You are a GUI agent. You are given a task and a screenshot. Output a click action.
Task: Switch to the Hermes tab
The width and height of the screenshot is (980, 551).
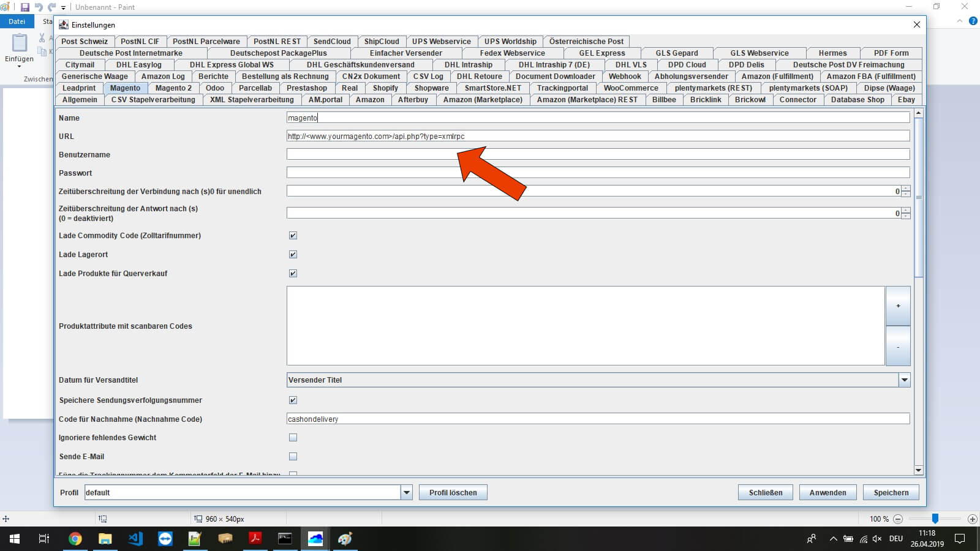click(x=833, y=53)
